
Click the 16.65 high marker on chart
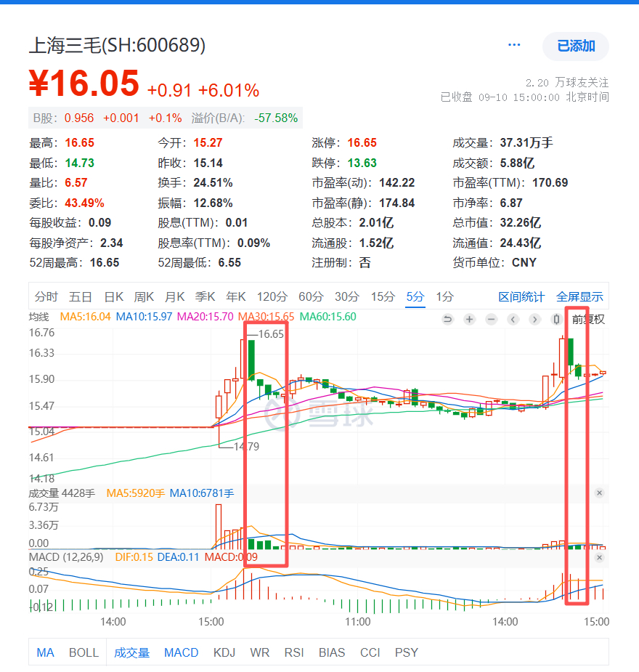[271, 334]
